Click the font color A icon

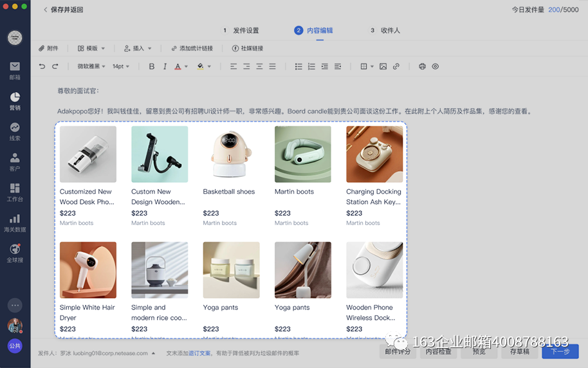[178, 66]
